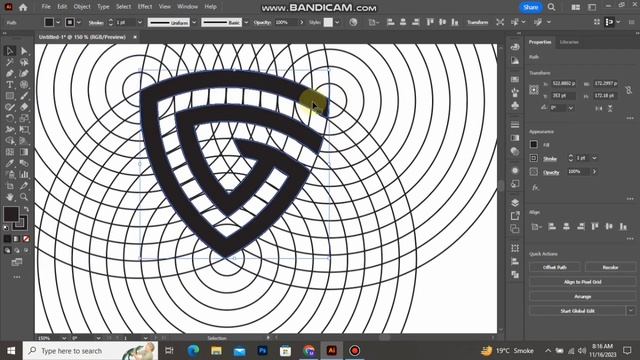
Task: Select the Magic Wand tool
Action: pos(10,62)
